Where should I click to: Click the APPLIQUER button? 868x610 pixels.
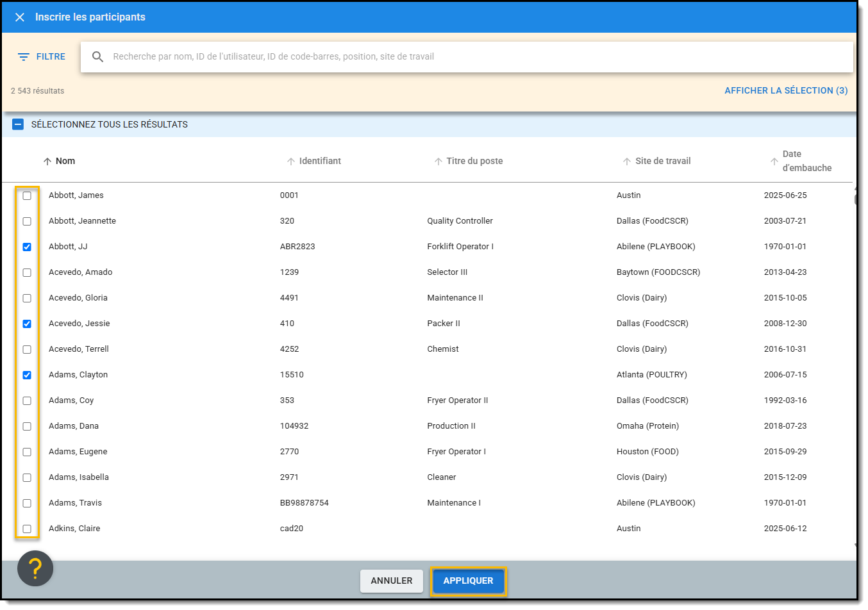pos(468,581)
